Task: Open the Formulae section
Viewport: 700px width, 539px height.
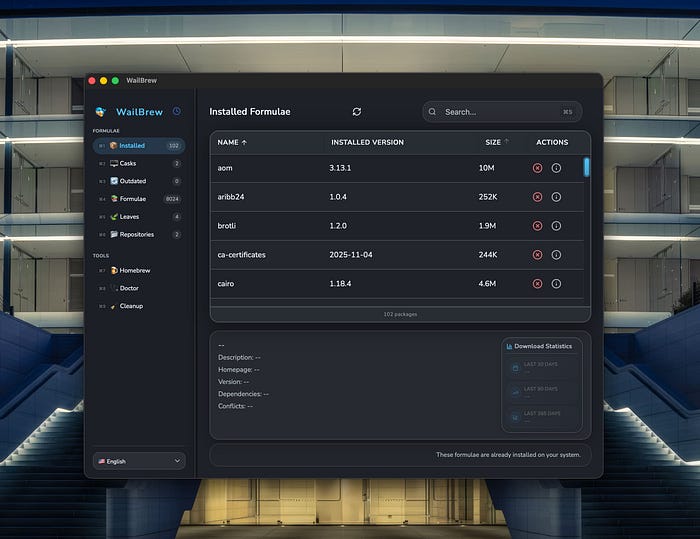Action: pos(139,199)
